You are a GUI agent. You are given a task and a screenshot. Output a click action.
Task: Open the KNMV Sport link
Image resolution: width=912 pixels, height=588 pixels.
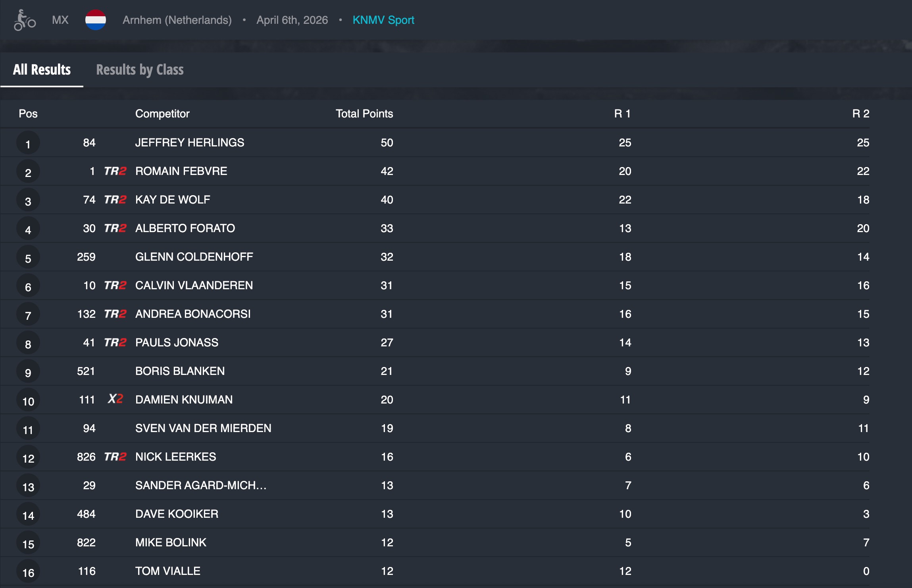tap(383, 20)
